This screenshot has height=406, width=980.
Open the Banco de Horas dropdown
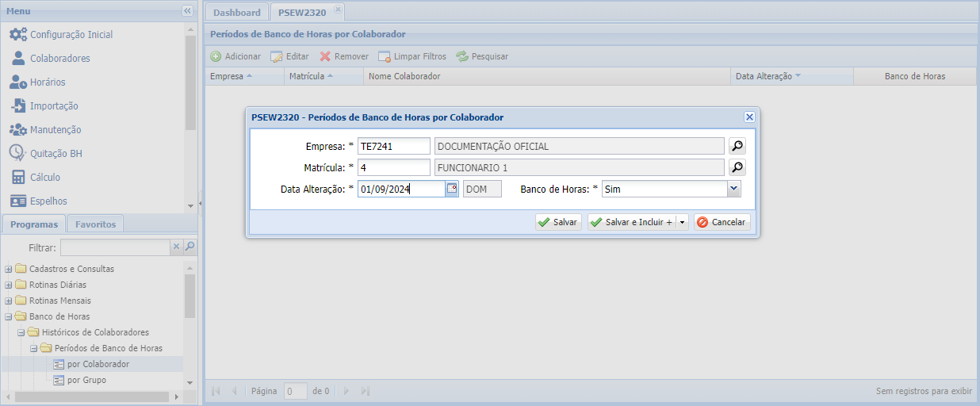[x=733, y=189]
